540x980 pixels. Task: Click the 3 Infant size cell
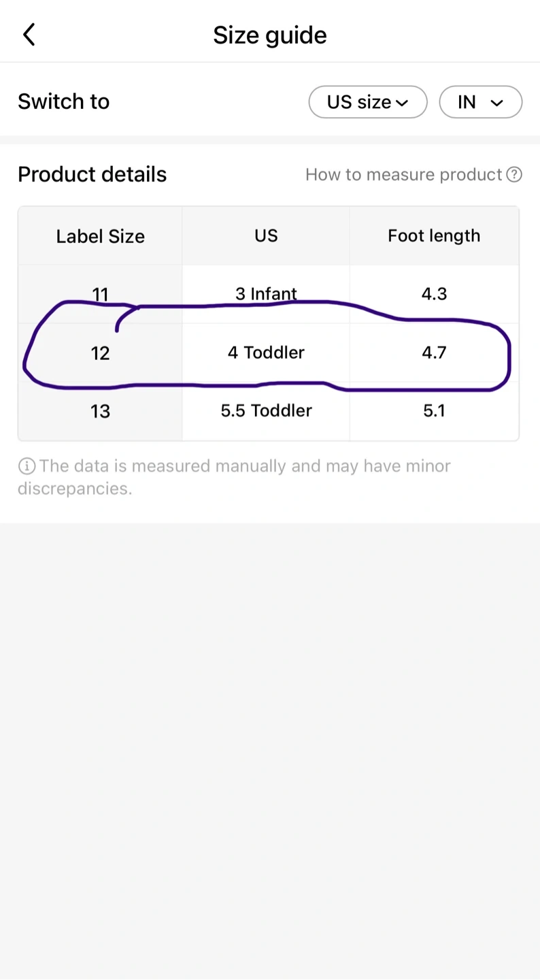coord(266,294)
